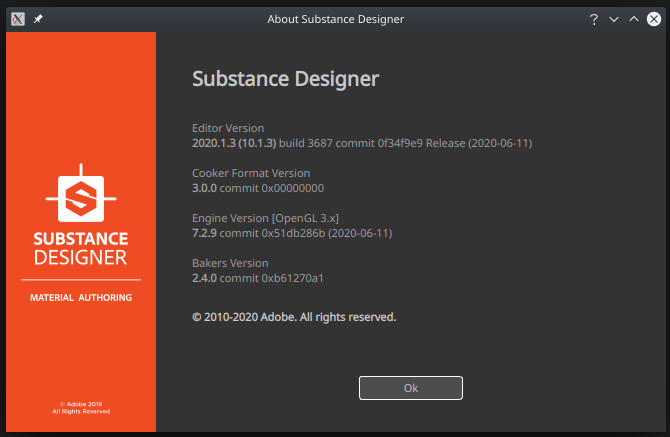This screenshot has height=437, width=670.
Task: Click the question mark help icon
Action: pyautogui.click(x=594, y=19)
